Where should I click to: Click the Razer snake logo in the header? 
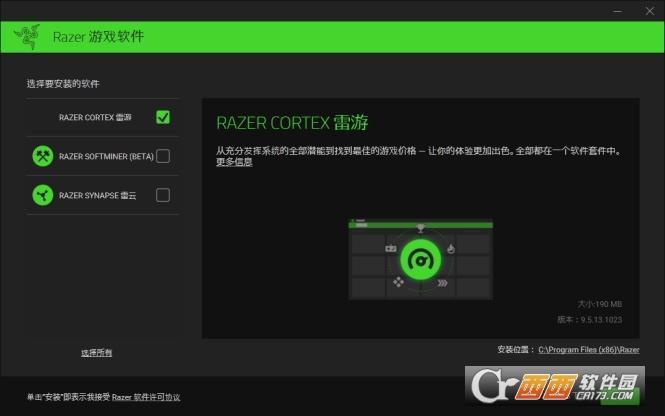27,36
